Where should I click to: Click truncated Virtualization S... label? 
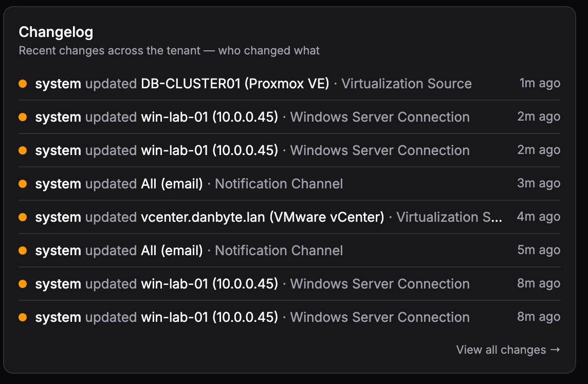coord(449,217)
